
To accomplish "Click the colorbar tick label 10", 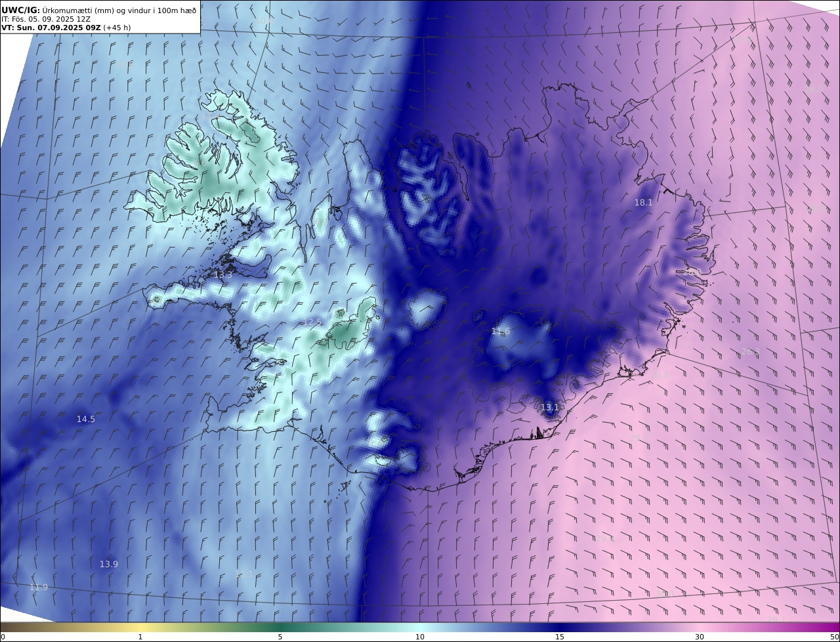I will pyautogui.click(x=420, y=637).
